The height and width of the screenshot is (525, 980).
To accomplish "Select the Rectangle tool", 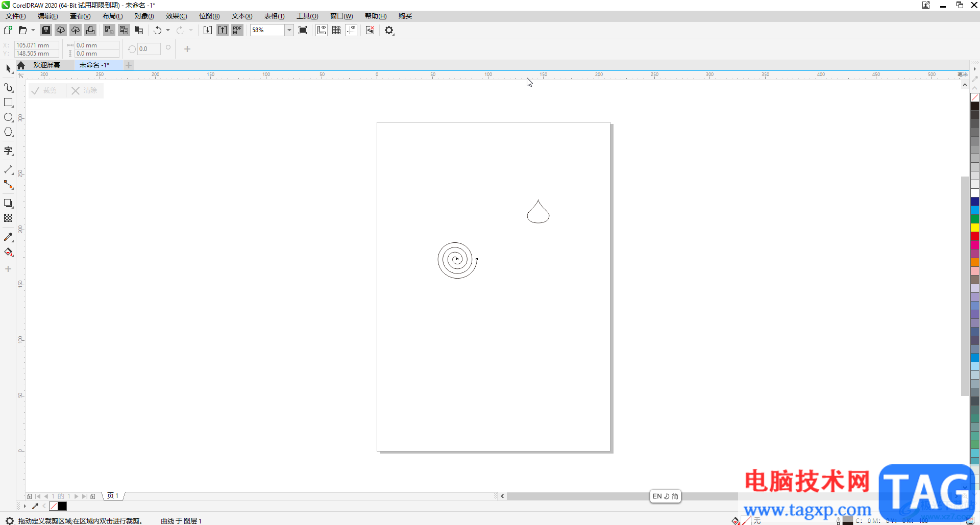I will coord(8,103).
